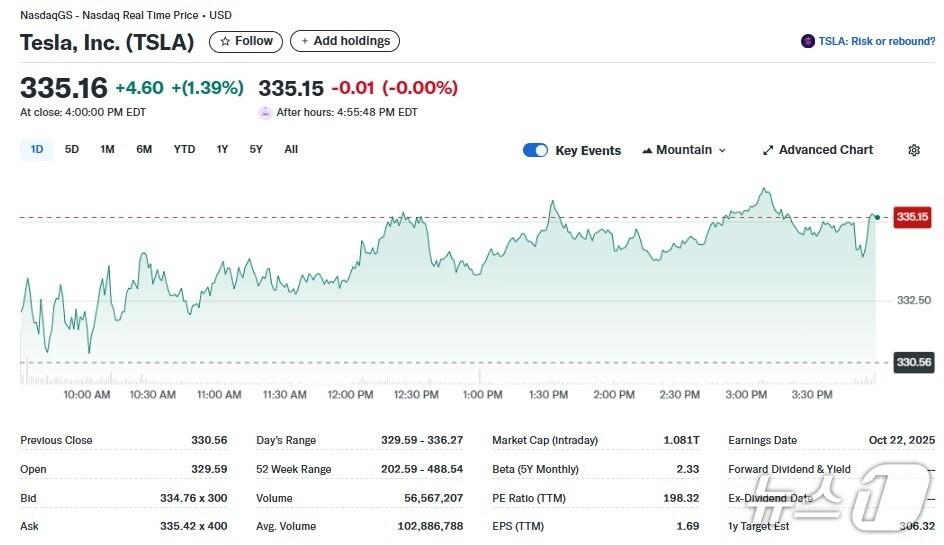The image size is (944, 545).
Task: Click the mountain chart type icon
Action: coord(647,150)
